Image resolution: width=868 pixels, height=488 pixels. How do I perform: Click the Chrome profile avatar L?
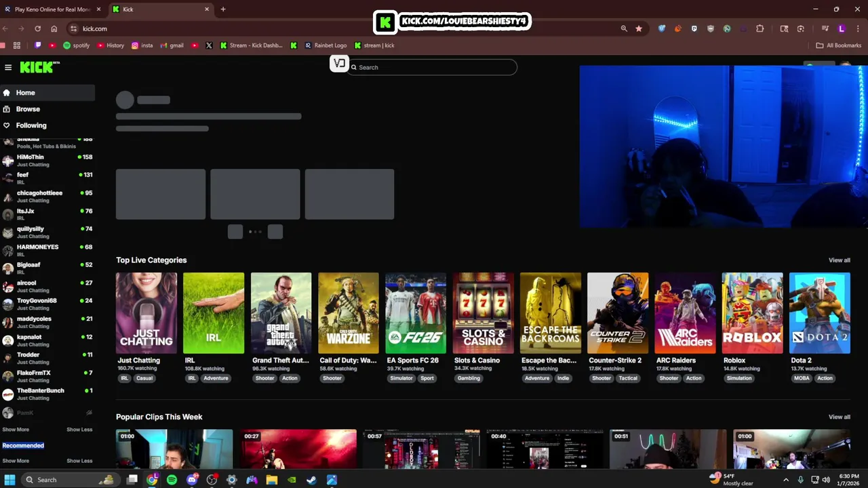point(842,28)
